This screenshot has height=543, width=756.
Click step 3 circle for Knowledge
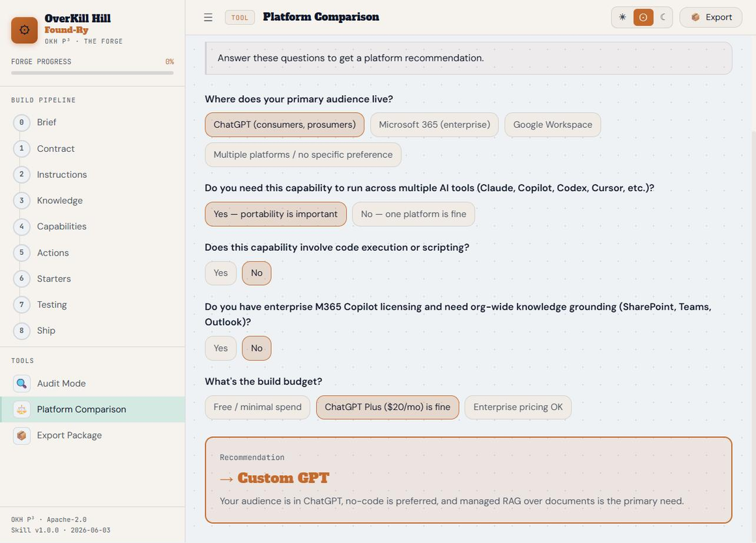pyautogui.click(x=22, y=201)
